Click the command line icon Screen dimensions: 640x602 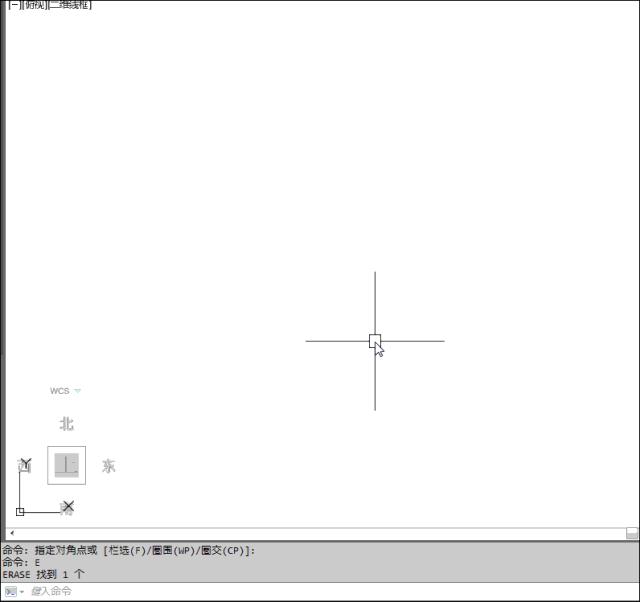pyautogui.click(x=11, y=591)
